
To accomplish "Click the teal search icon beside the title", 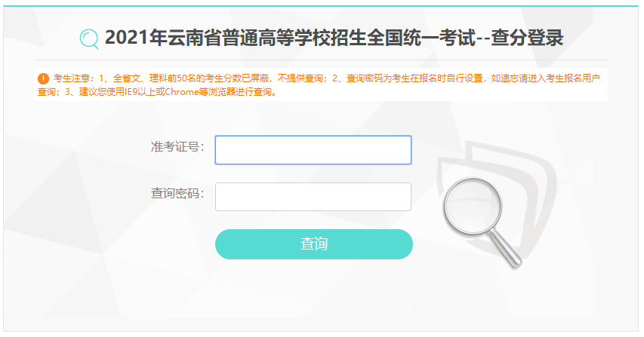I will pyautogui.click(x=89, y=39).
